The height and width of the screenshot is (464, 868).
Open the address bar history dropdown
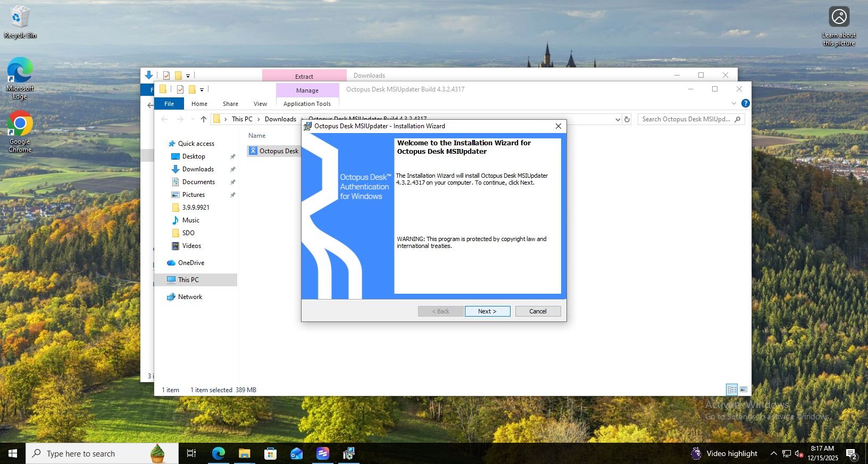coord(617,120)
